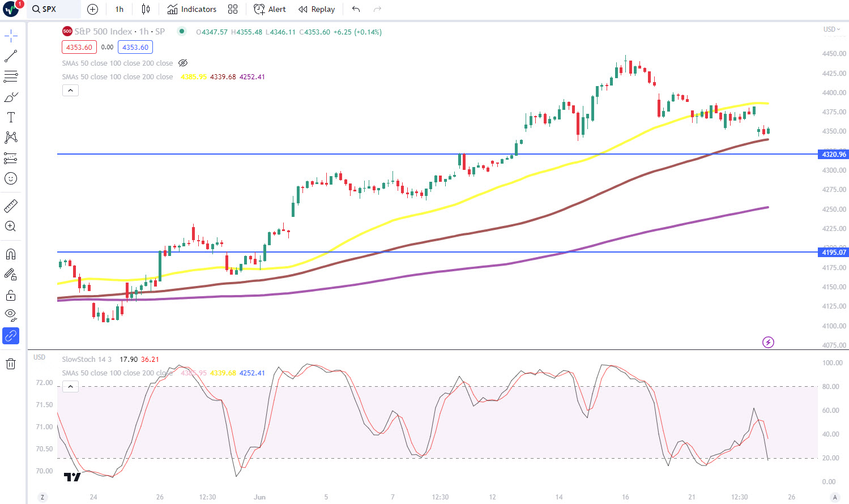Open timezone settings Z button
The height and width of the screenshot is (504, 849).
click(42, 497)
